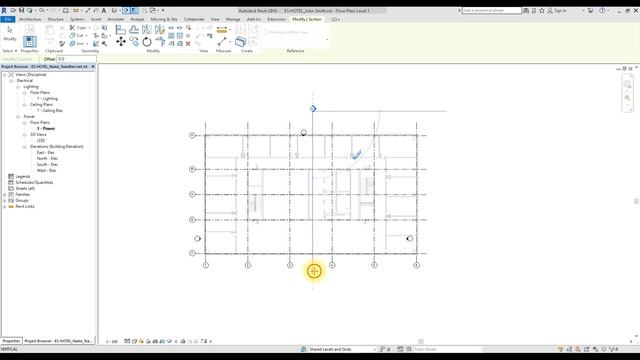Click the Save icon in quick access toolbar
Screen dimensions: 640x360
pyautogui.click(x=22, y=10)
